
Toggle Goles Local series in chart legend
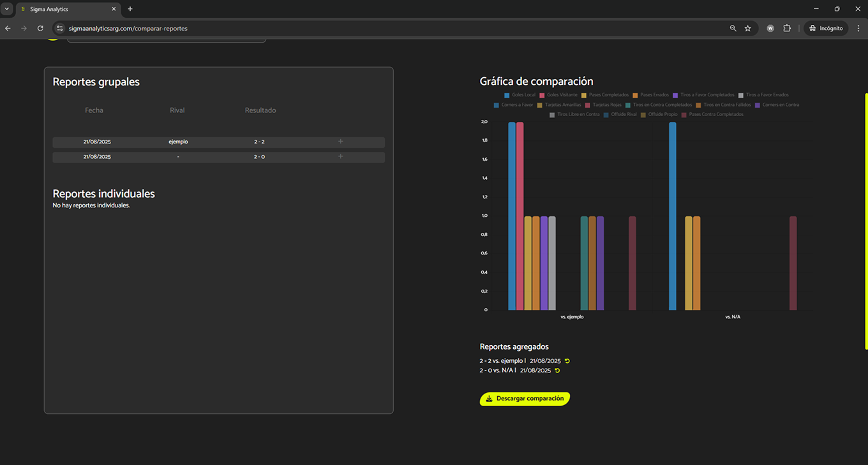pyautogui.click(x=520, y=95)
